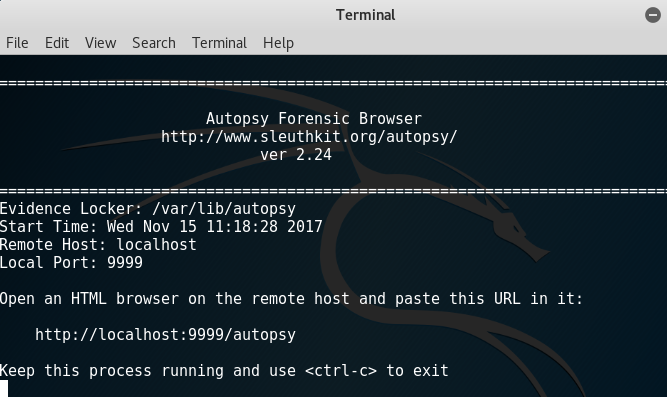Screen dimensions: 667x397
Task: Open the View menu
Action: [x=100, y=43]
